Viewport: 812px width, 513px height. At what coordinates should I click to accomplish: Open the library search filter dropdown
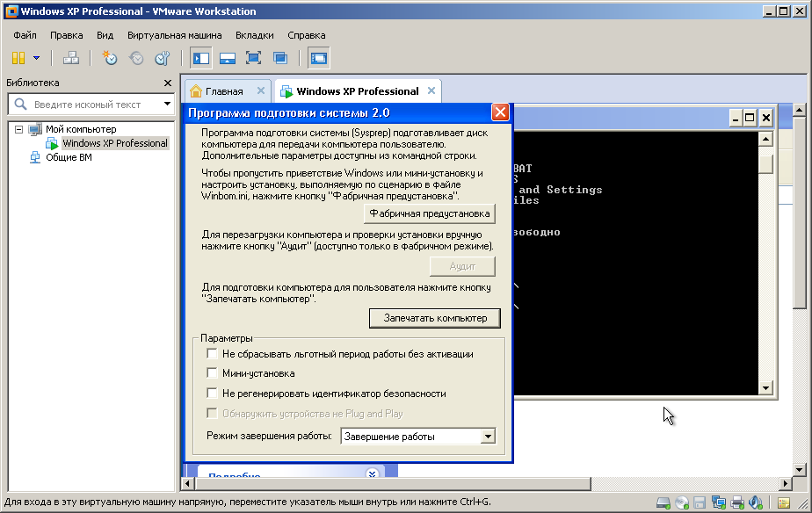tap(167, 104)
